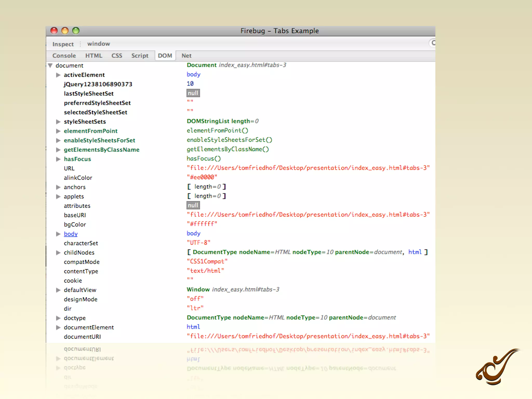
Task: Zoom Firebug window with green button
Action: (x=76, y=31)
